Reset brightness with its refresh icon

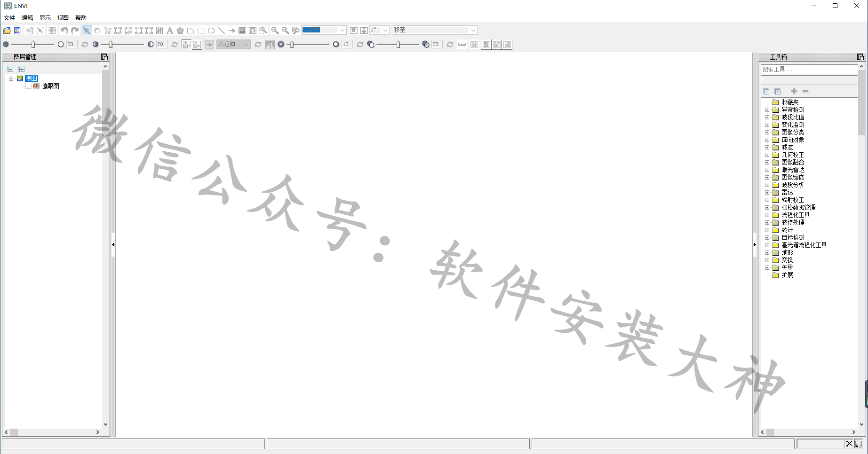[85, 45]
